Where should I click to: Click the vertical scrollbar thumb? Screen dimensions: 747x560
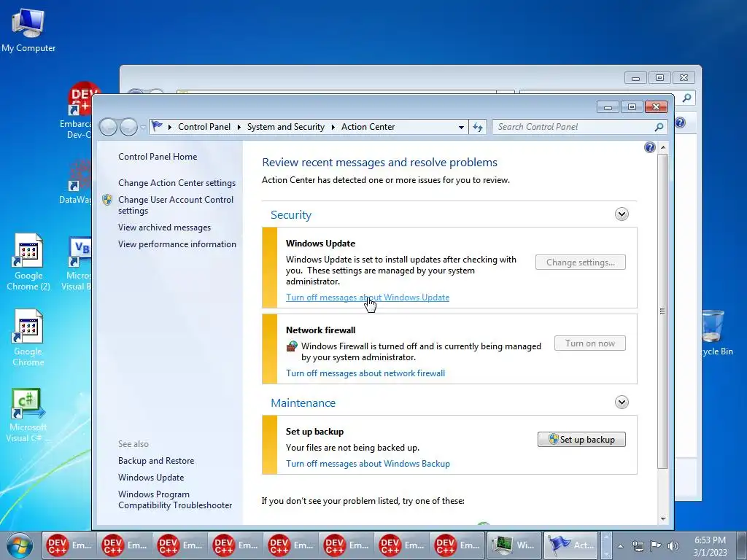[x=662, y=311]
